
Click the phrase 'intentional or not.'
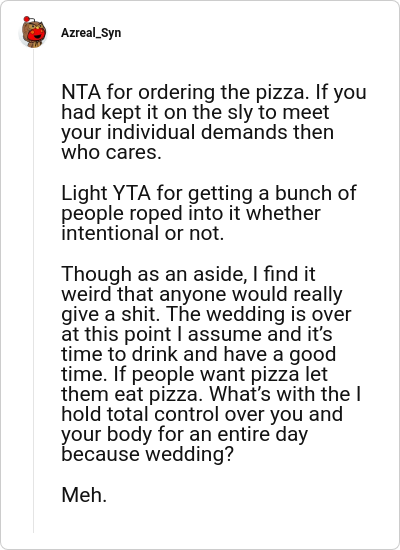142,233
